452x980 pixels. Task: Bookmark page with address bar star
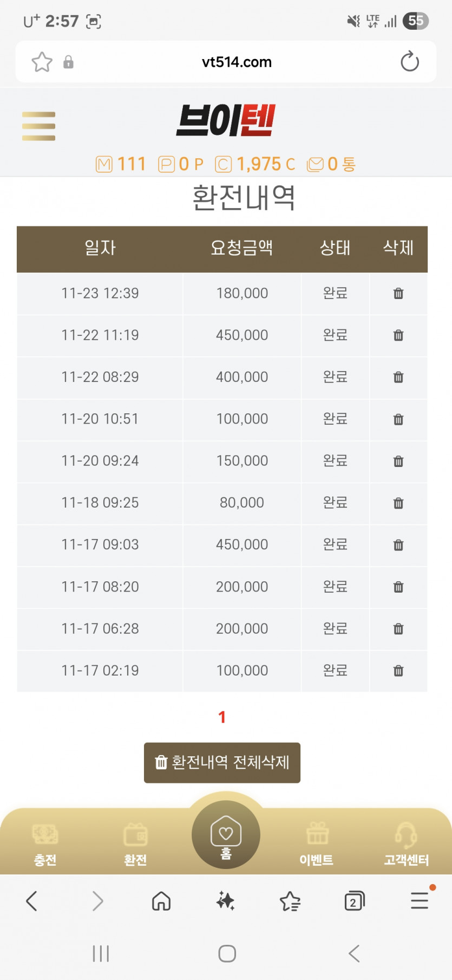point(42,62)
